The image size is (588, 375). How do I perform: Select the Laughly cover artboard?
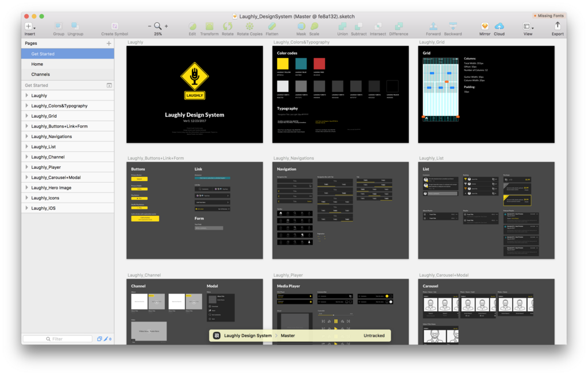click(x=195, y=94)
